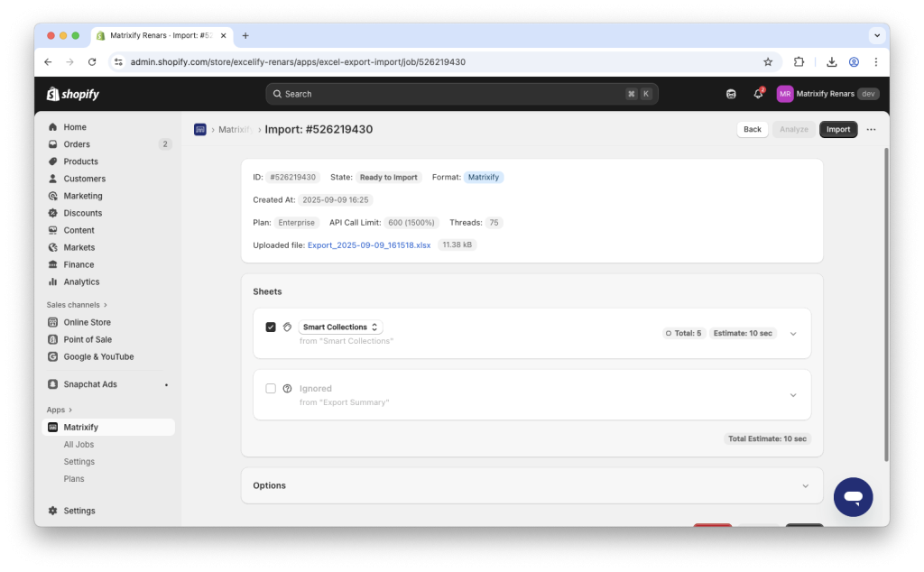Image resolution: width=924 pixels, height=572 pixels.
Task: Switch to the All Jobs page
Action: pos(79,444)
